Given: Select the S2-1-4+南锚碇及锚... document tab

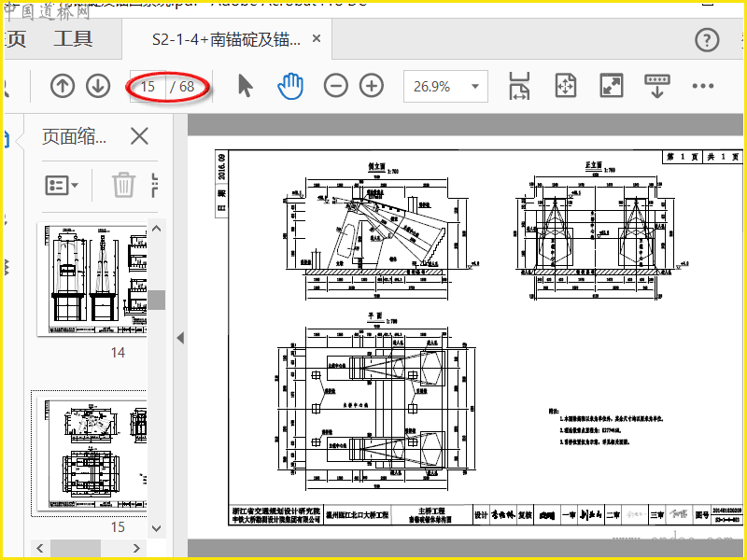Looking at the screenshot, I should (x=227, y=39).
